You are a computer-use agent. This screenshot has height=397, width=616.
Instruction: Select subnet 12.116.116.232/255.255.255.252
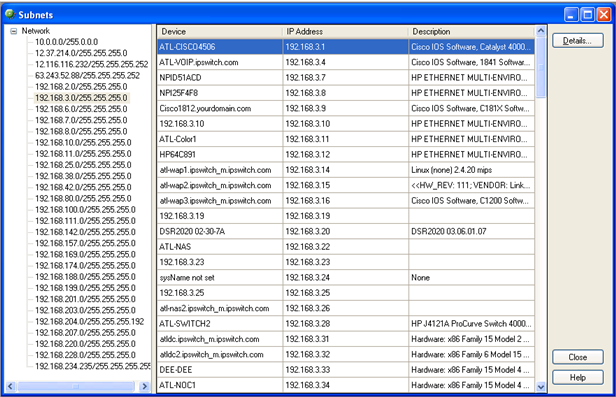[x=92, y=64]
